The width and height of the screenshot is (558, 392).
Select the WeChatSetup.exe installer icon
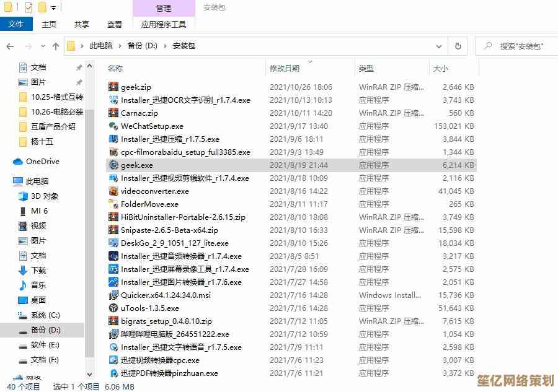(x=113, y=126)
